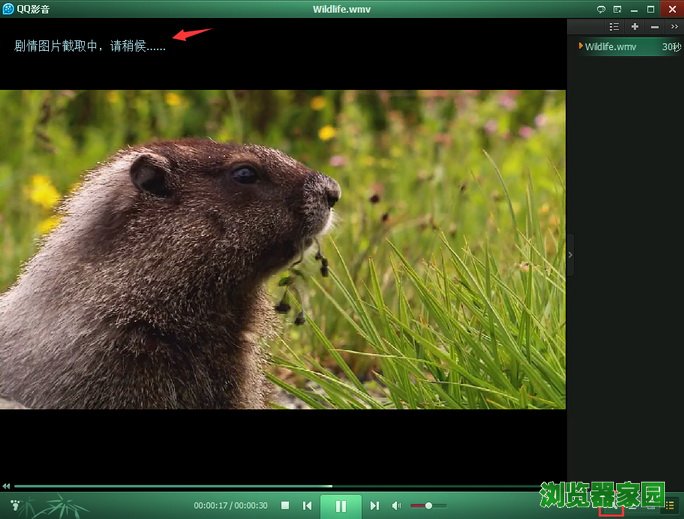Open playlist view mode list icon
This screenshot has height=519, width=684.
[x=614, y=27]
